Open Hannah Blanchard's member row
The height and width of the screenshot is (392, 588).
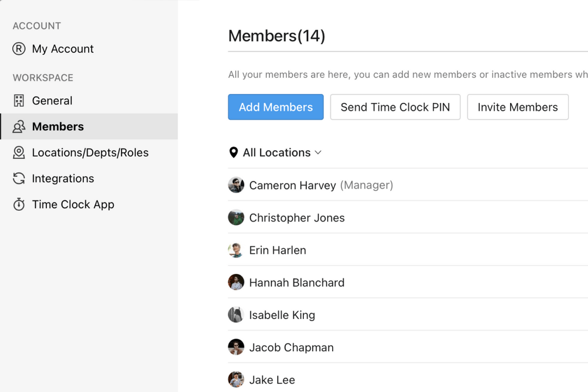(x=297, y=283)
